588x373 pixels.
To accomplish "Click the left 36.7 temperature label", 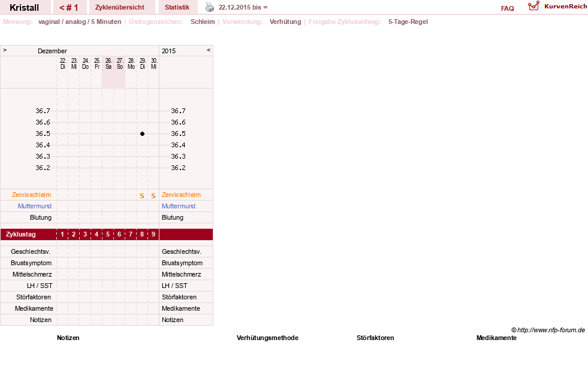I will point(43,111).
